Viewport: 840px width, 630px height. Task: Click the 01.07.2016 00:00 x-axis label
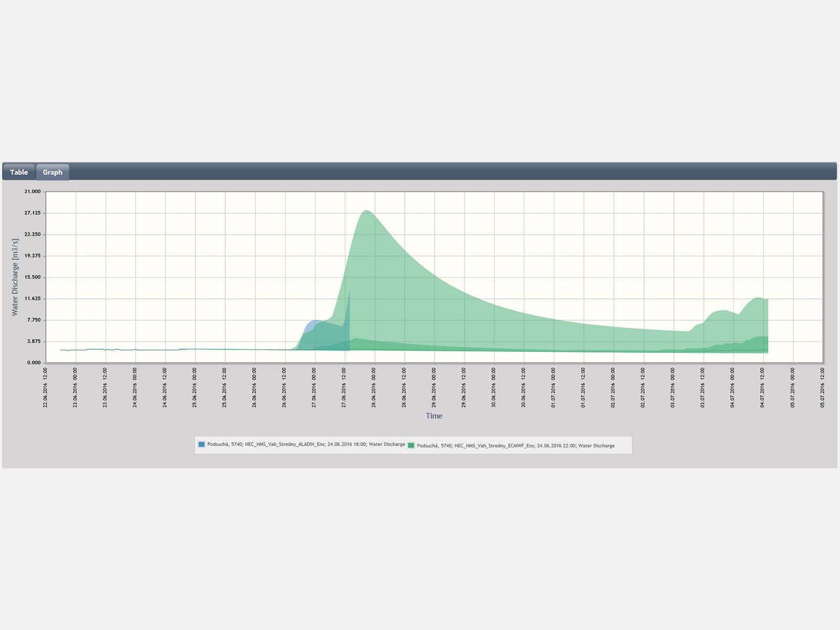[x=554, y=387]
